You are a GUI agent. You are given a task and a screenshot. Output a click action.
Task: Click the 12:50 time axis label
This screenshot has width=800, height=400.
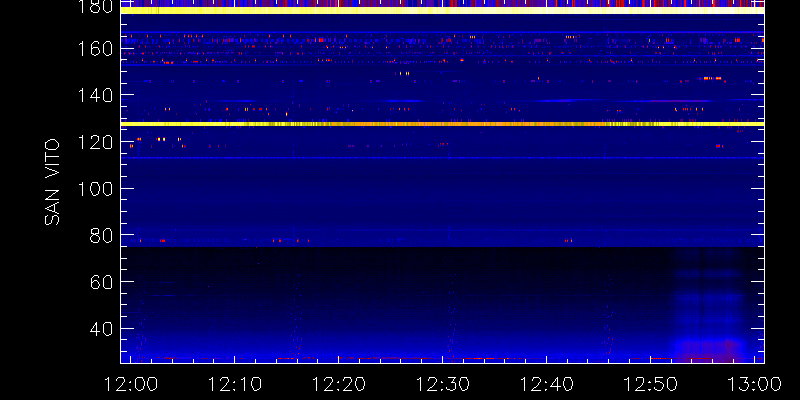point(652,384)
